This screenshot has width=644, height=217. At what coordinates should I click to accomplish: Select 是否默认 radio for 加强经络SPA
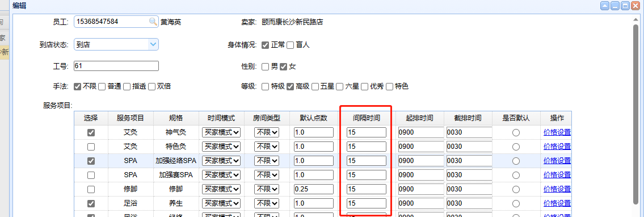coord(516,161)
